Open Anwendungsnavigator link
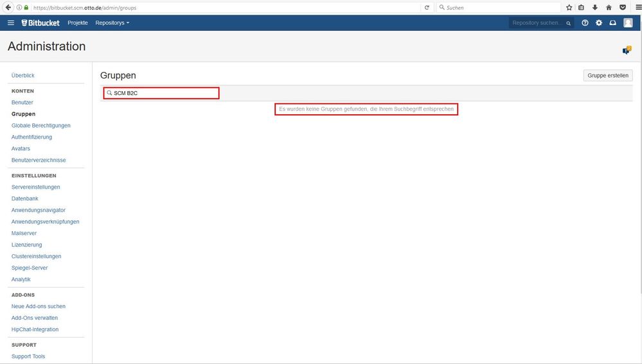This screenshot has height=364, width=642. tap(39, 210)
